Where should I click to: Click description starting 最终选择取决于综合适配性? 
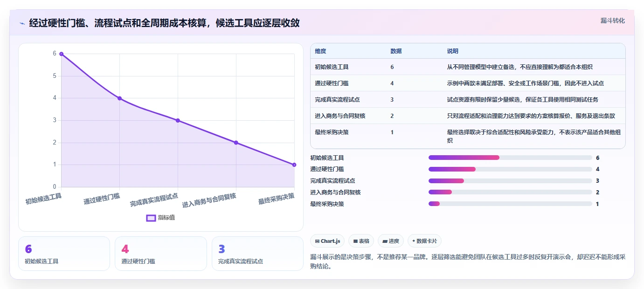coord(533,136)
